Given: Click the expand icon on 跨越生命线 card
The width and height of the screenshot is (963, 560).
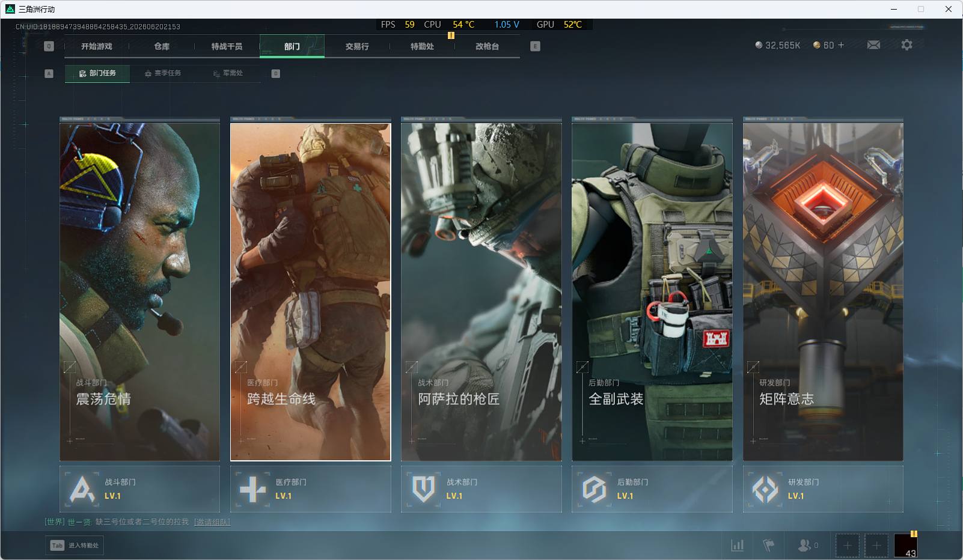Looking at the screenshot, I should pyautogui.click(x=240, y=367).
